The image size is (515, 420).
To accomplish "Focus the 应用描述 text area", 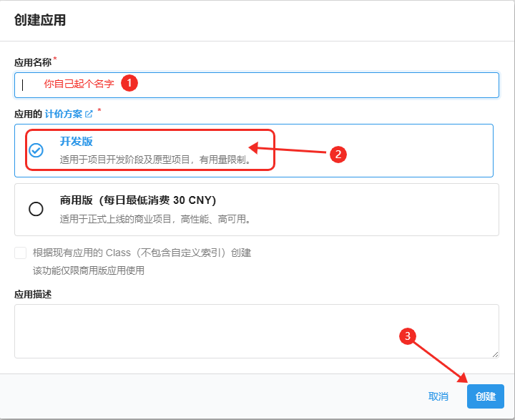I will pos(256,331).
